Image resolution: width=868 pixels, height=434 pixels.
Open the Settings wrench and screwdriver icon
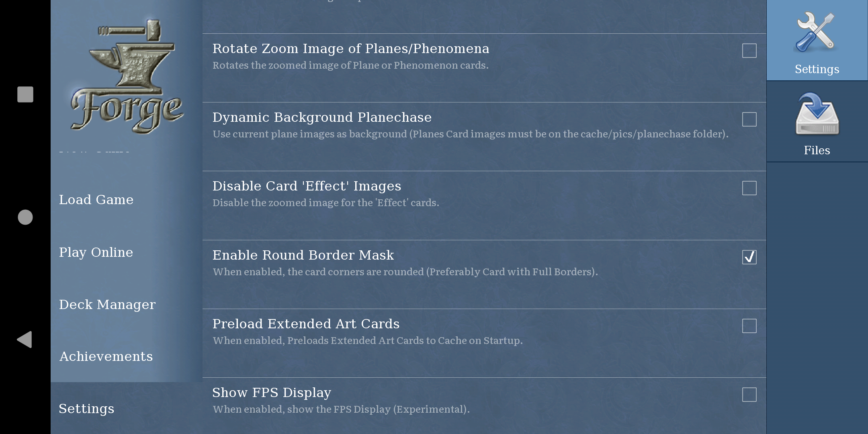coord(817,32)
